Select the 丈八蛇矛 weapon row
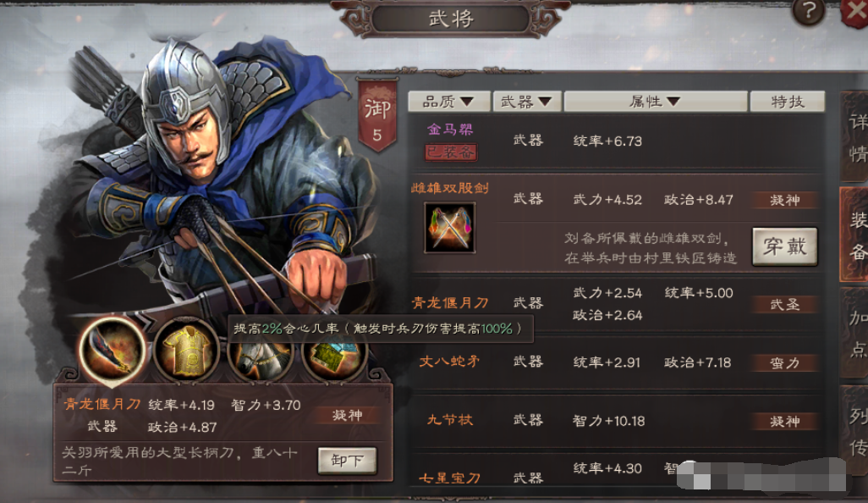868x503 pixels. (x=616, y=362)
